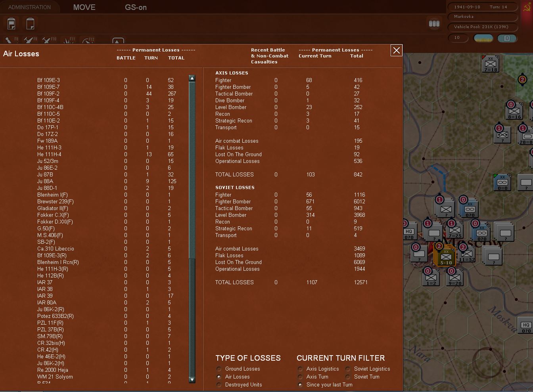Select the infantry counter labeled 7=25
The image size is (533, 392).
455,230
